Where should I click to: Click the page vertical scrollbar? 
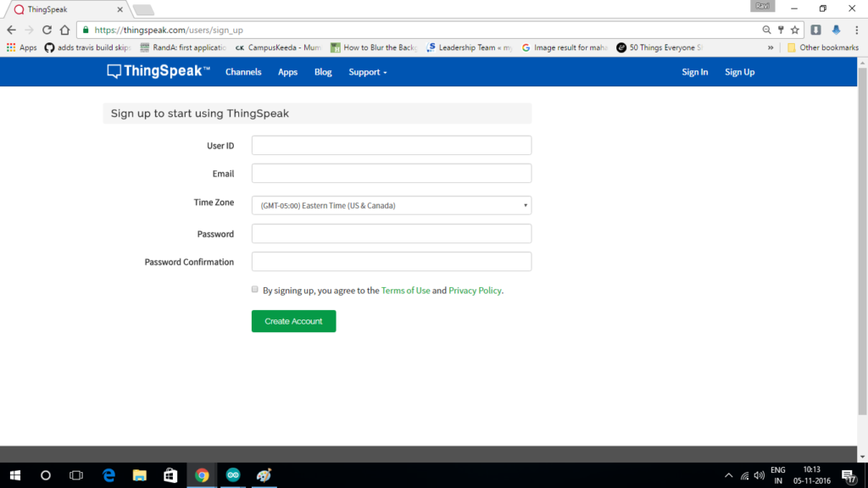862,241
